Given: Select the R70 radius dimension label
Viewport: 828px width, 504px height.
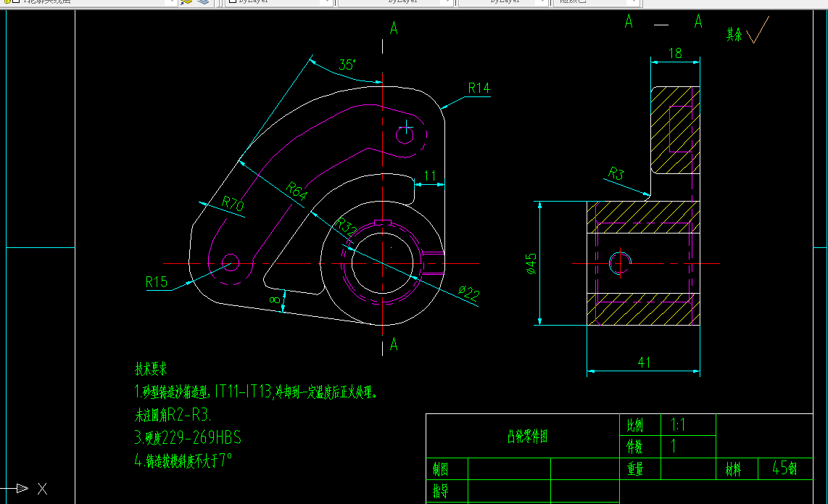Looking at the screenshot, I should coord(233,204).
